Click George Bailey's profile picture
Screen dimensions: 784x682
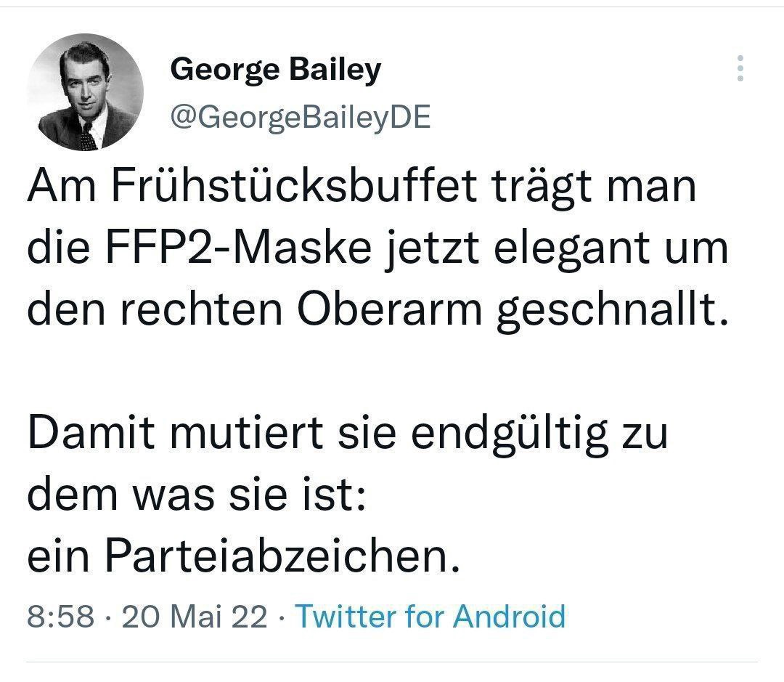coord(86,92)
